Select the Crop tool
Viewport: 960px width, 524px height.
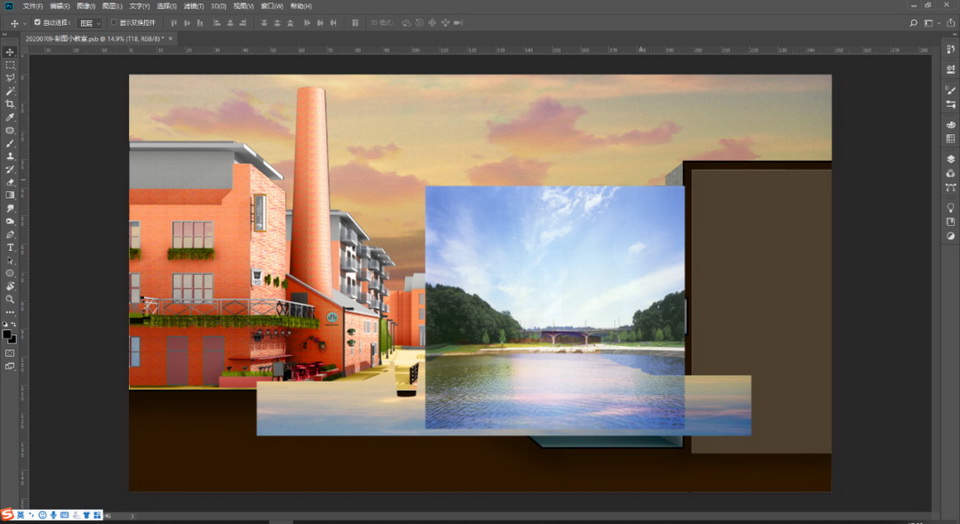click(10, 104)
